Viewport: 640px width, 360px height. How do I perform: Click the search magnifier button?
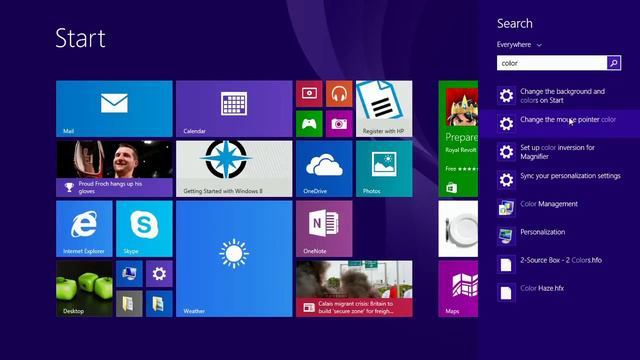click(x=614, y=63)
